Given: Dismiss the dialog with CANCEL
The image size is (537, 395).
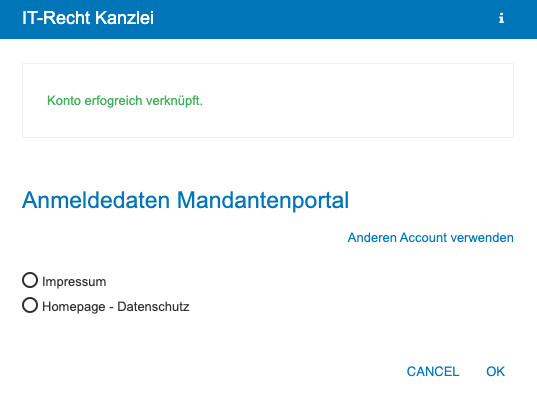Looking at the screenshot, I should pyautogui.click(x=433, y=371).
